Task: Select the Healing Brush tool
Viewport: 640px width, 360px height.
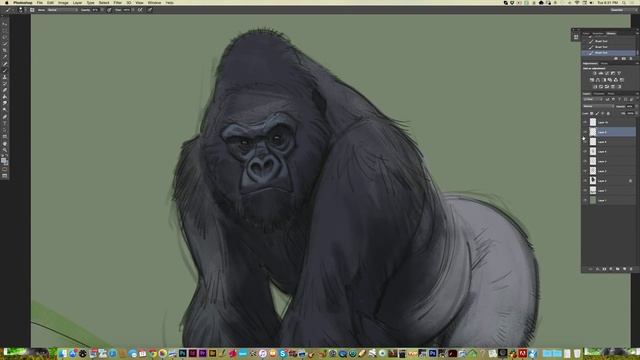Action: coord(5,64)
